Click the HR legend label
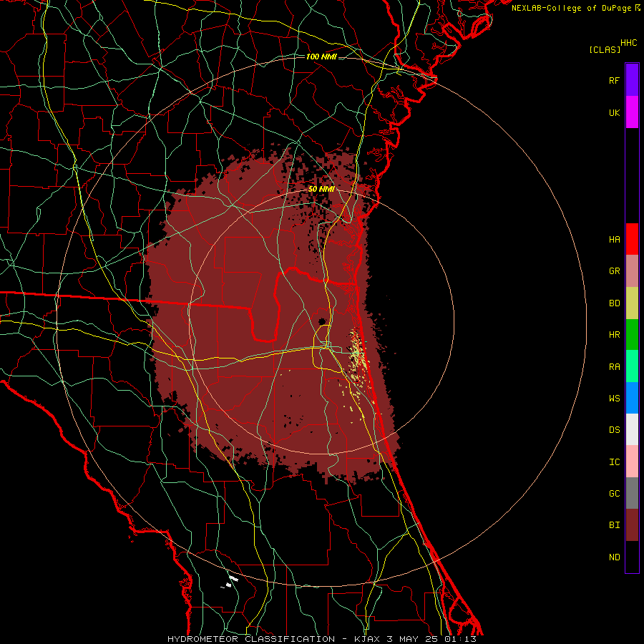The image size is (644, 644). point(614,335)
